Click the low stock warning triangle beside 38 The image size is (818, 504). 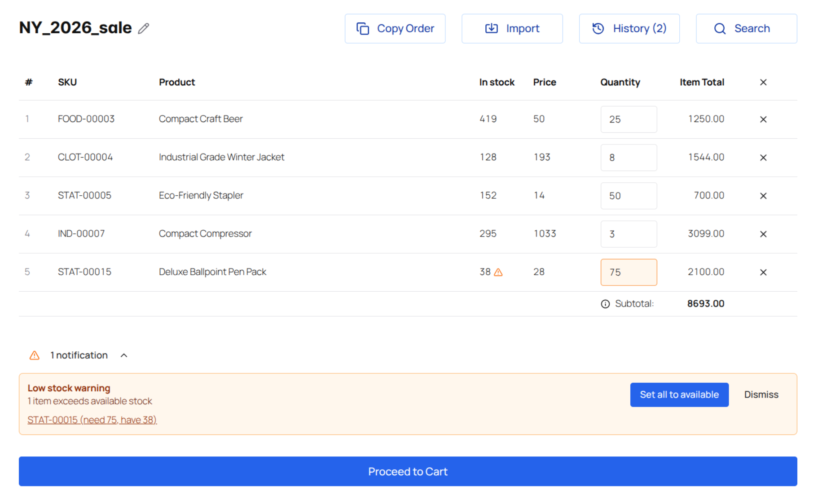[498, 272]
